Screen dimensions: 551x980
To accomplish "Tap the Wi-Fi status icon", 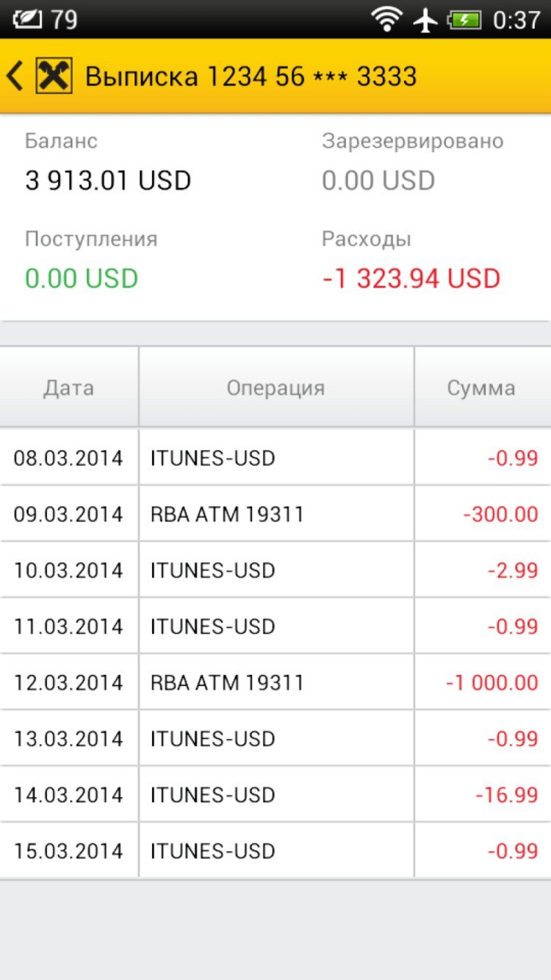I will [386, 19].
